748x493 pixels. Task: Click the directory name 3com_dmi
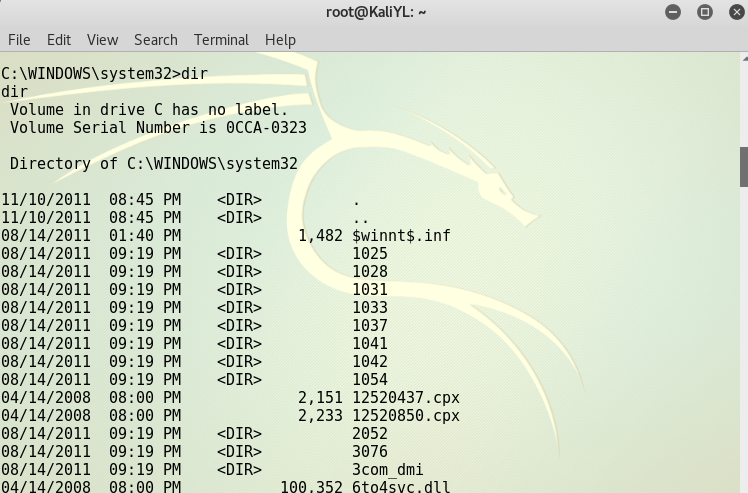click(387, 470)
